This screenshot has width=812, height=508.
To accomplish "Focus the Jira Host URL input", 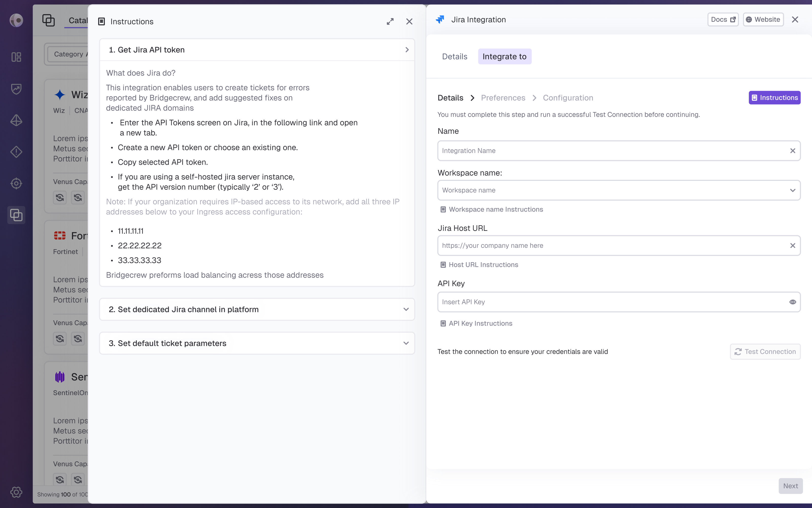I will click(619, 246).
